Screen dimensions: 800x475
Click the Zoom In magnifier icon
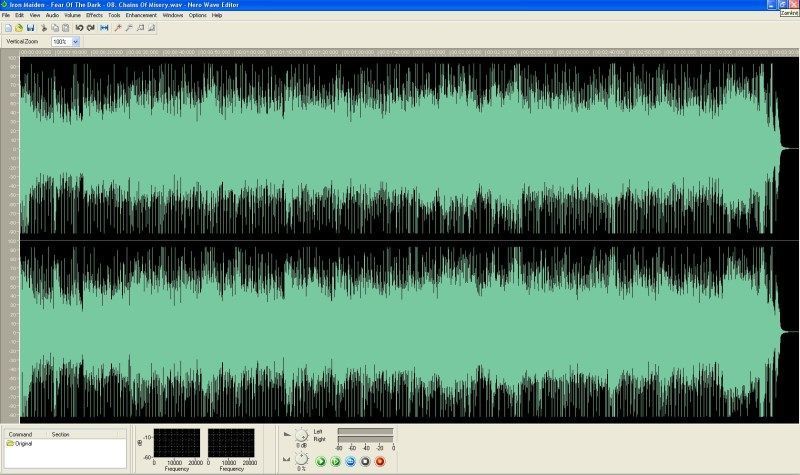pos(118,28)
